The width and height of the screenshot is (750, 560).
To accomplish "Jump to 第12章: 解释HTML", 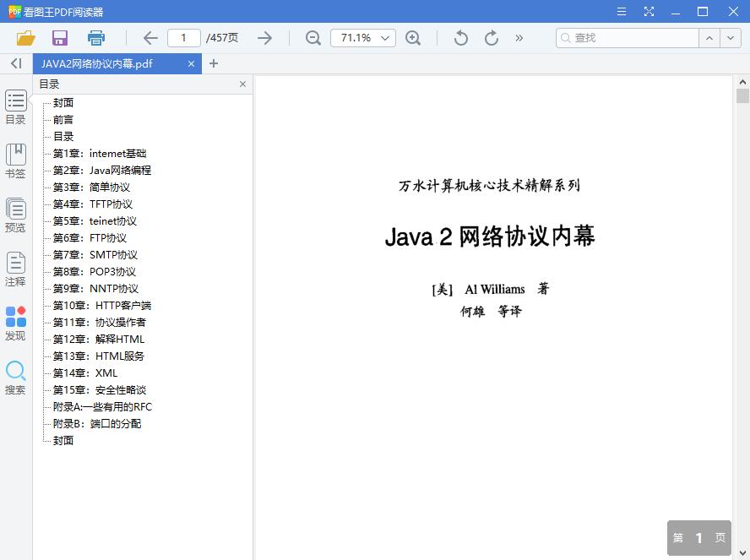I will pyautogui.click(x=99, y=340).
